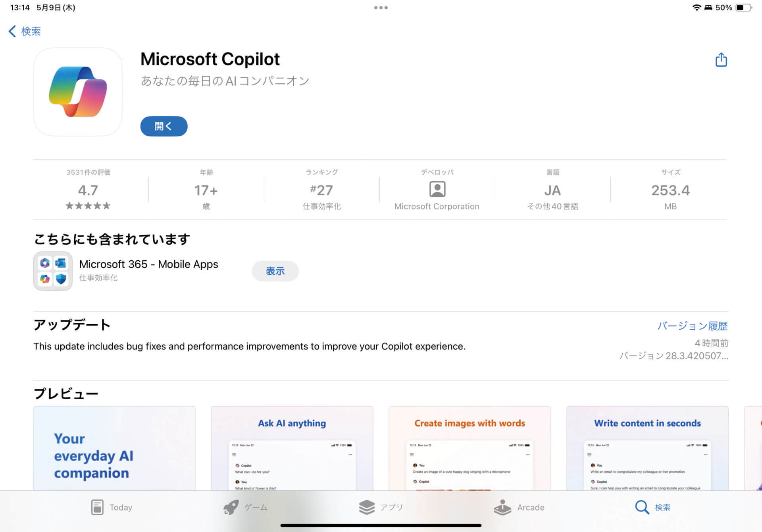Tap the 開く button to launch Copilot
The width and height of the screenshot is (762, 532).
click(164, 126)
